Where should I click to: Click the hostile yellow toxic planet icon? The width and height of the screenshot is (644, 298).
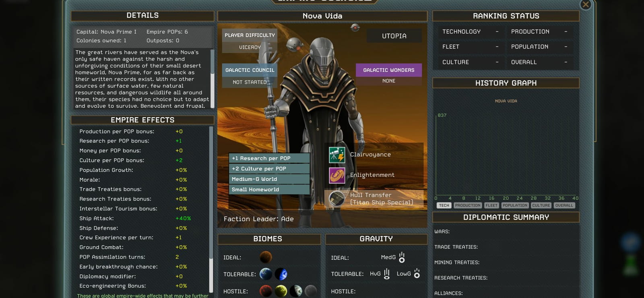point(281,291)
